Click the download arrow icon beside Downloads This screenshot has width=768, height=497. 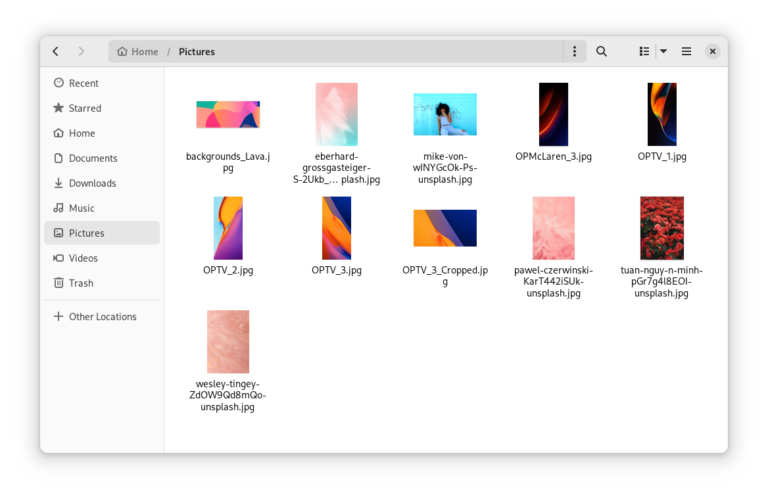pos(59,183)
